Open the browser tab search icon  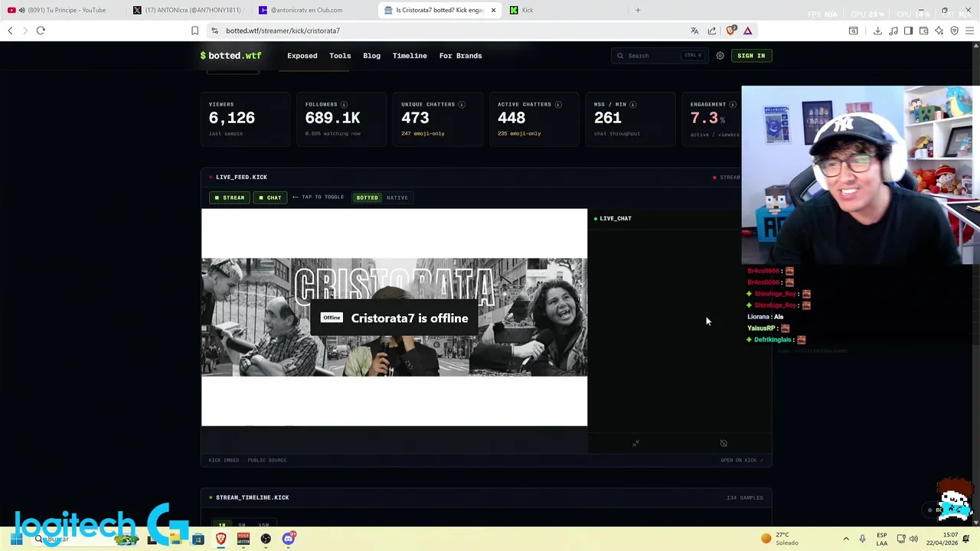coord(853,31)
